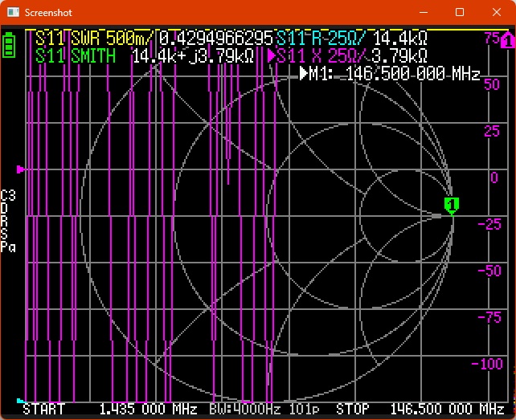Click the STOP label on the bottom bar

353,410
